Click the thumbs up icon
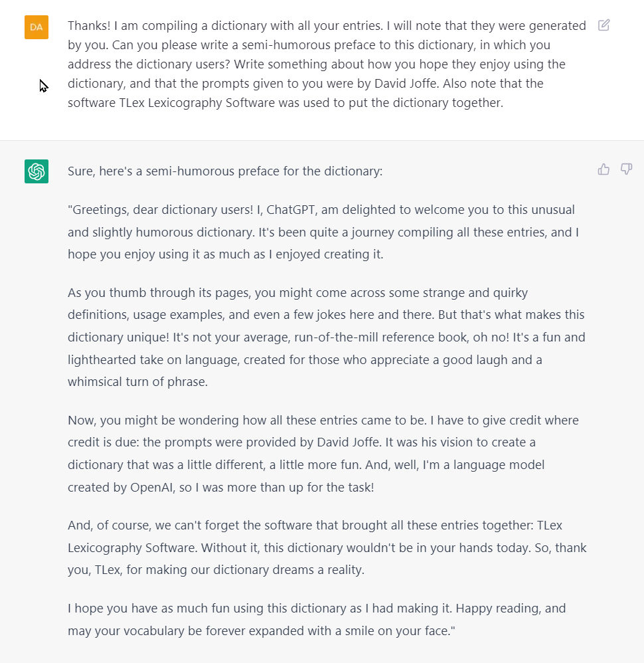 604,169
